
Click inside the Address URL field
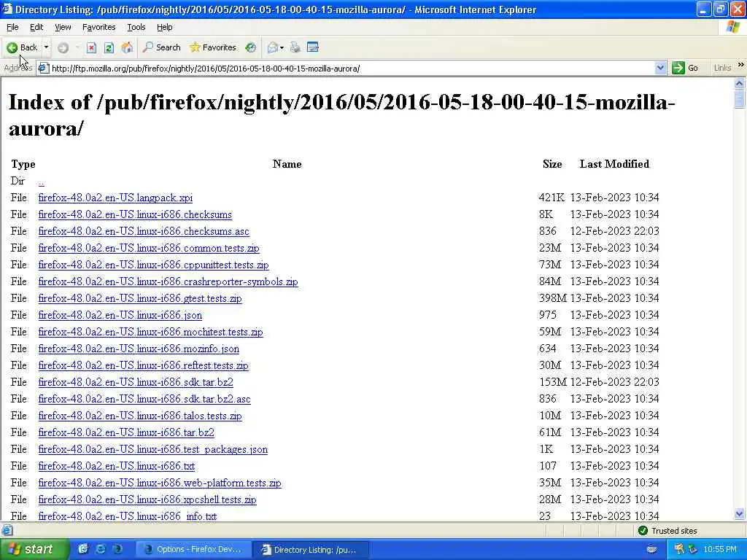[x=352, y=69]
